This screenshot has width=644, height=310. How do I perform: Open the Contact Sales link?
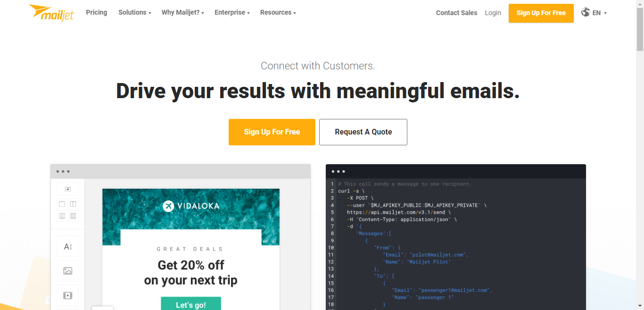[x=456, y=13]
